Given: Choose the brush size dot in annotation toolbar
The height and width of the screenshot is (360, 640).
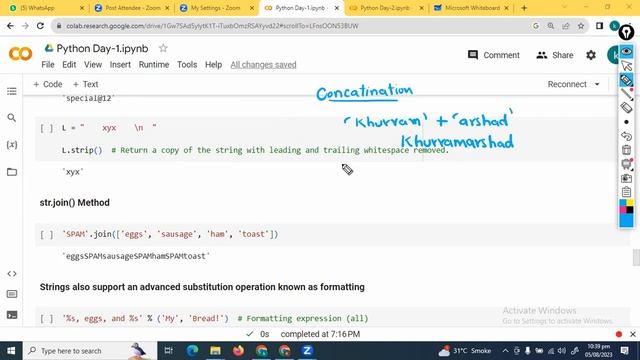Looking at the screenshot, I should 627,122.
